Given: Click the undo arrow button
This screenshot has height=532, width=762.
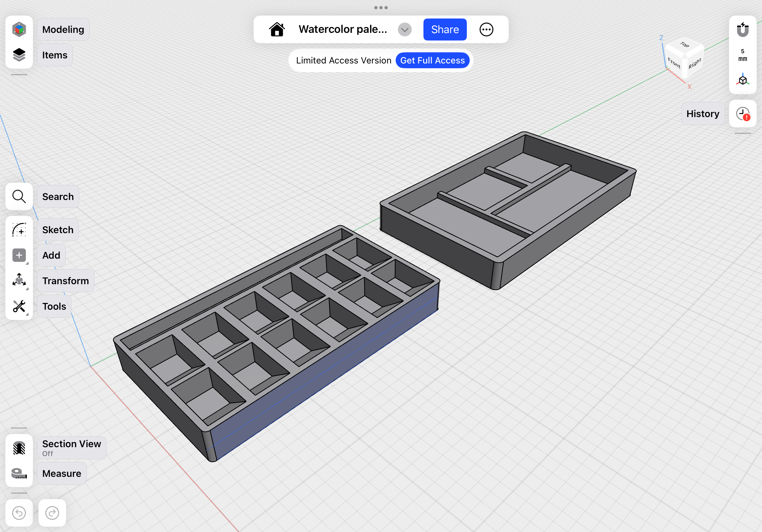Looking at the screenshot, I should tap(19, 513).
